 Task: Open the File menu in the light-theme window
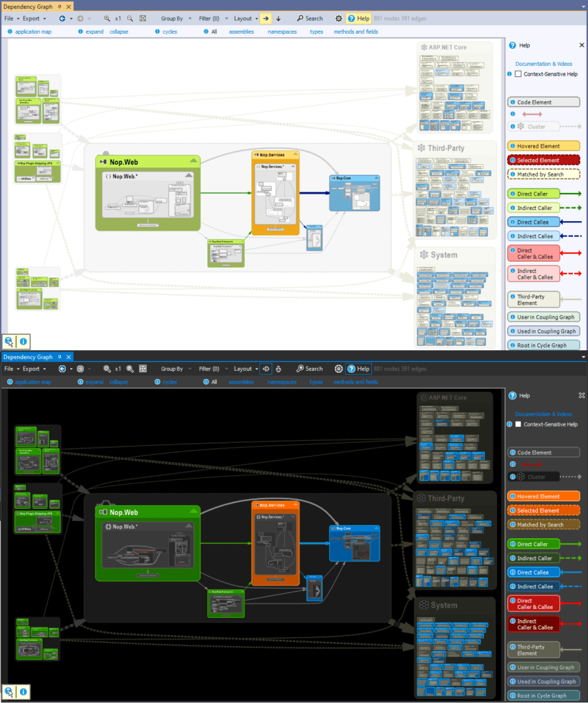point(12,19)
